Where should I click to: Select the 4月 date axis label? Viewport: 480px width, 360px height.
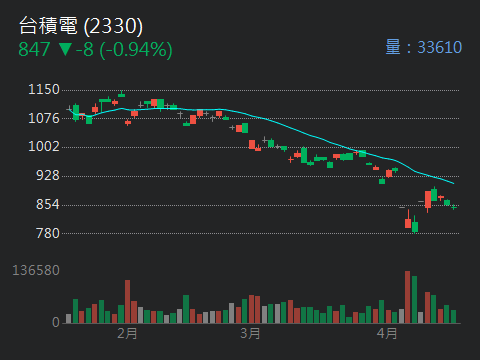(387, 333)
